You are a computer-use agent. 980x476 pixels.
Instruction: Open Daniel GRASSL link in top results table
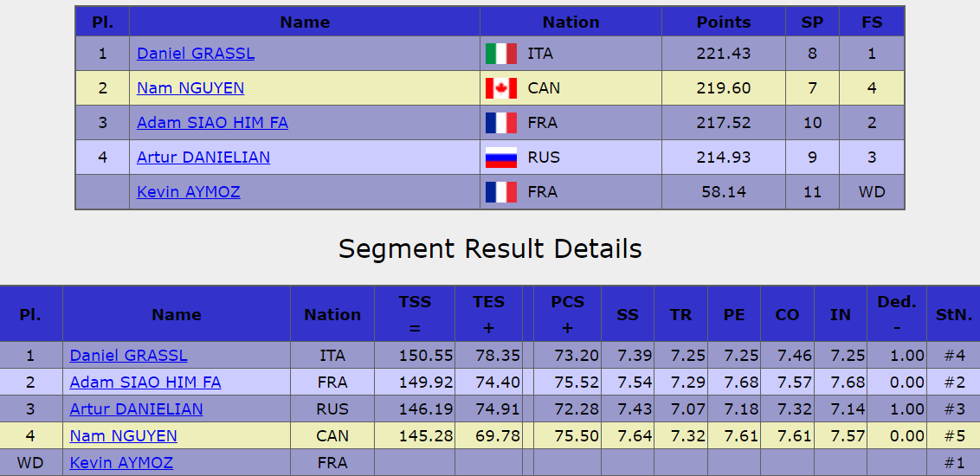pos(196,54)
